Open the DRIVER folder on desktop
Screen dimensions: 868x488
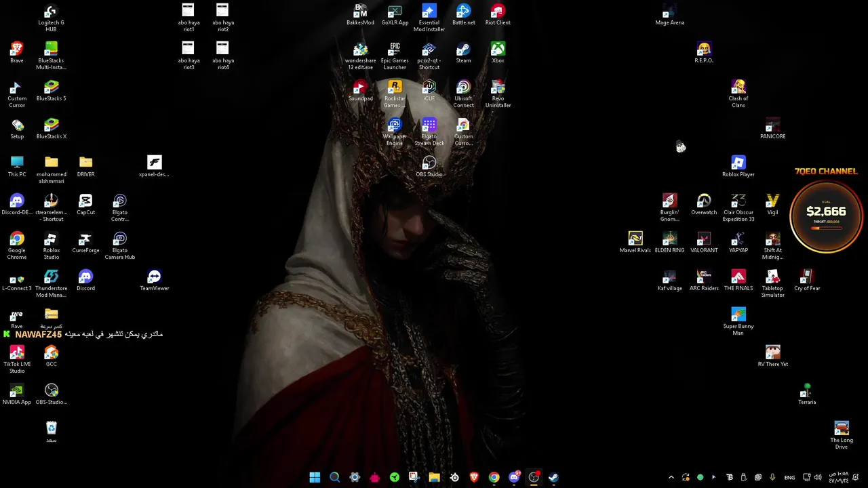tap(85, 167)
